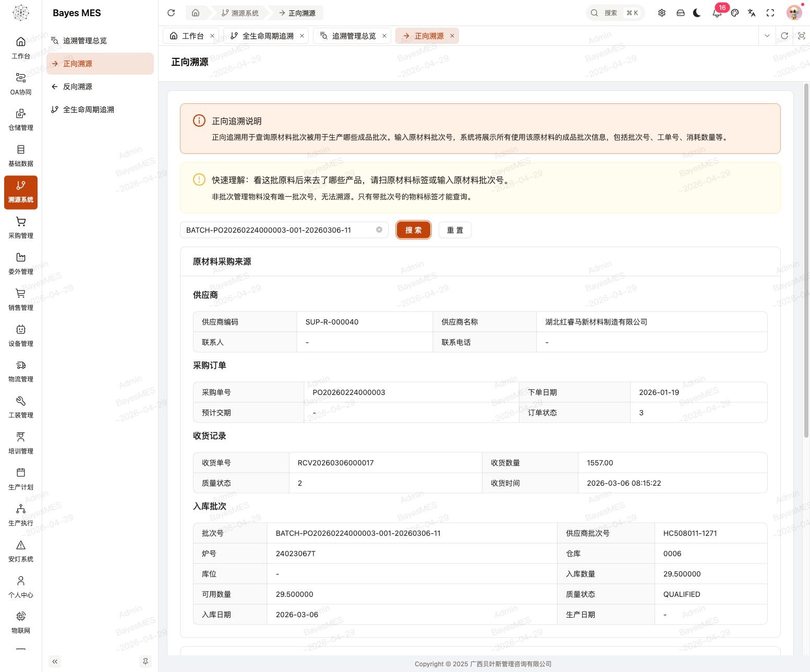Maximize the content area icon

pyautogui.click(x=802, y=35)
